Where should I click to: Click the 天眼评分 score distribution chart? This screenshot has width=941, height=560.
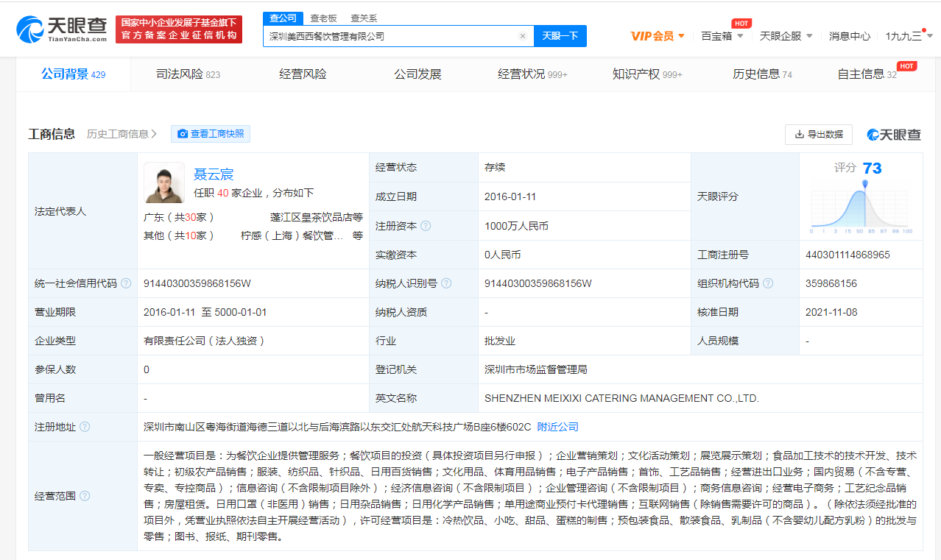861,208
